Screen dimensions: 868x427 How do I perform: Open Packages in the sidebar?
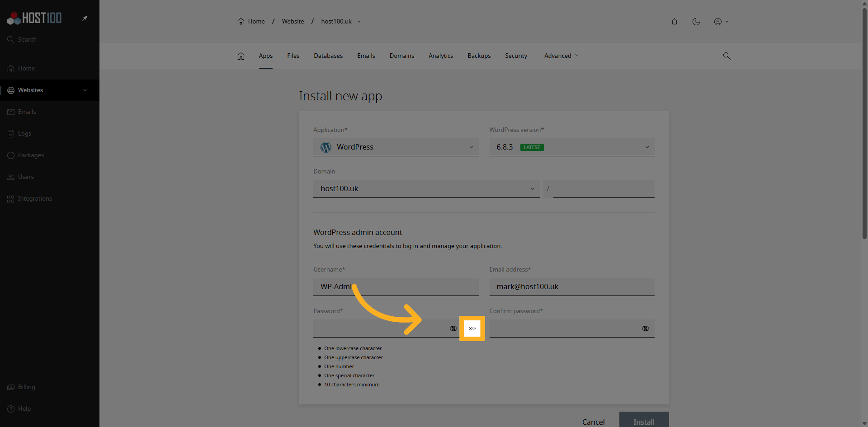[x=50, y=155]
